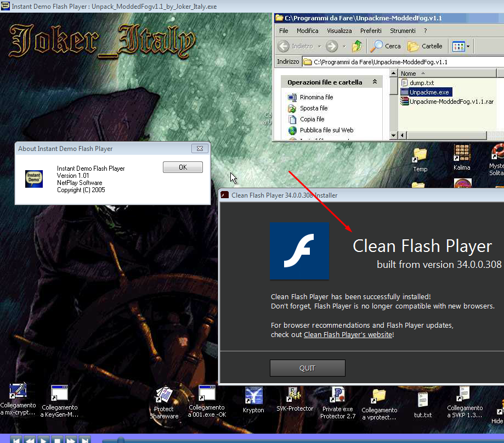The image size is (504, 443).
Task: Open Strumenti menu in Explorer window
Action: (x=403, y=31)
